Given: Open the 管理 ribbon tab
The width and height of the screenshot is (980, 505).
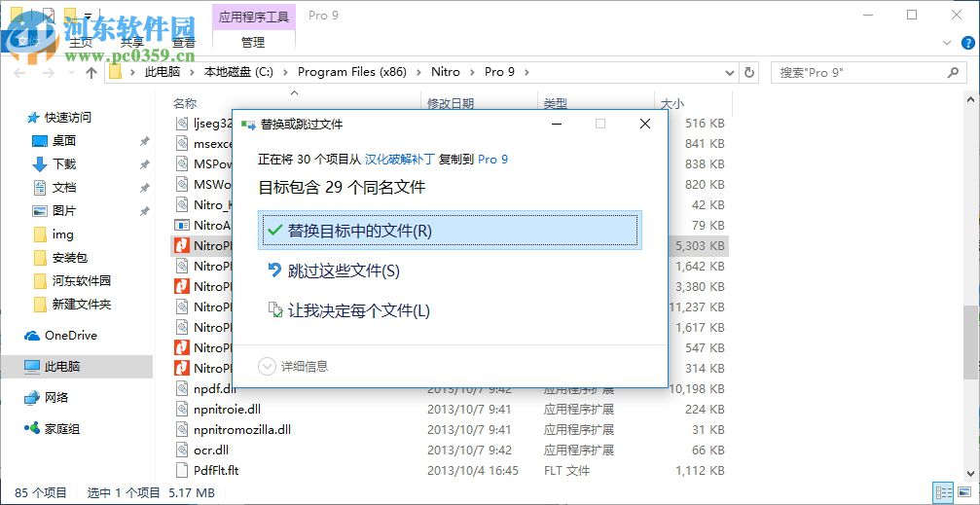Looking at the screenshot, I should [253, 43].
